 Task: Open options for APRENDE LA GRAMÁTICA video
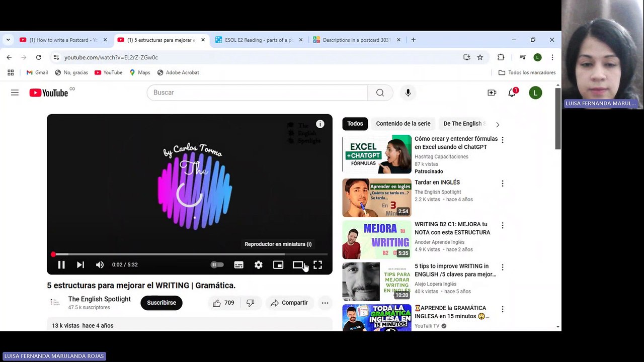point(502,309)
